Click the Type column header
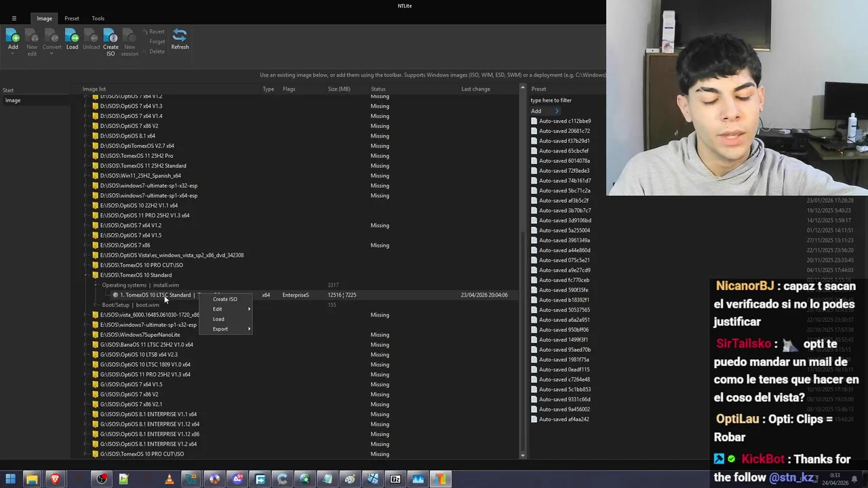The width and height of the screenshot is (868, 488). coord(269,89)
